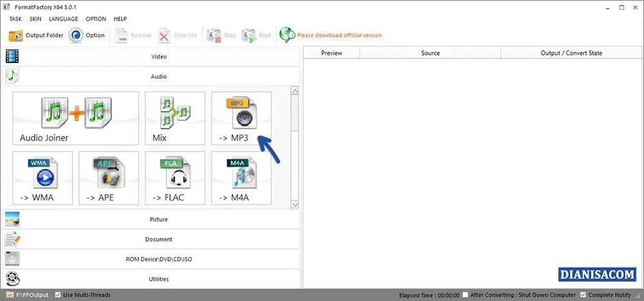Viewport: 644px width, 301px height.
Task: Click the audio list scroll down arrow
Action: tap(295, 204)
